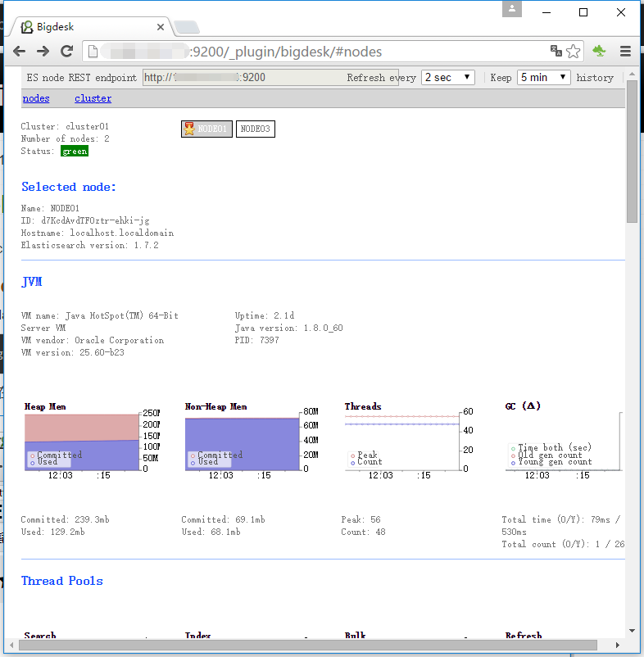Select the NODE03 node button
644x657 pixels.
tap(255, 129)
